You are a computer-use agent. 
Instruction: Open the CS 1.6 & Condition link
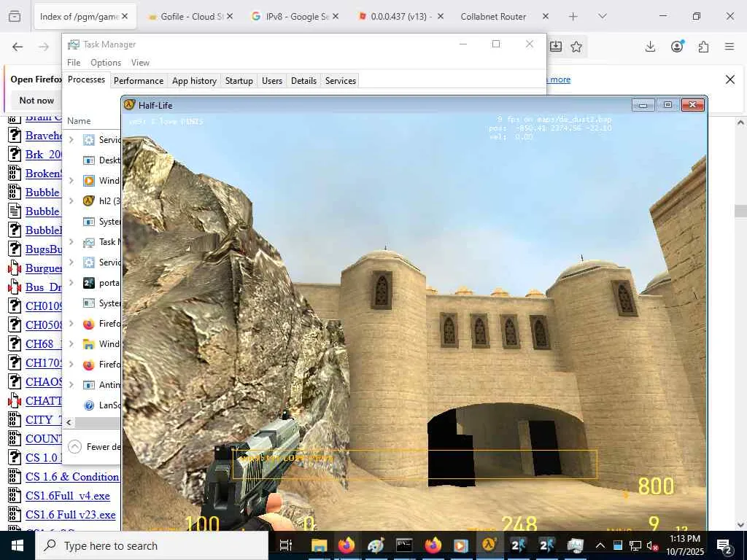(x=72, y=477)
